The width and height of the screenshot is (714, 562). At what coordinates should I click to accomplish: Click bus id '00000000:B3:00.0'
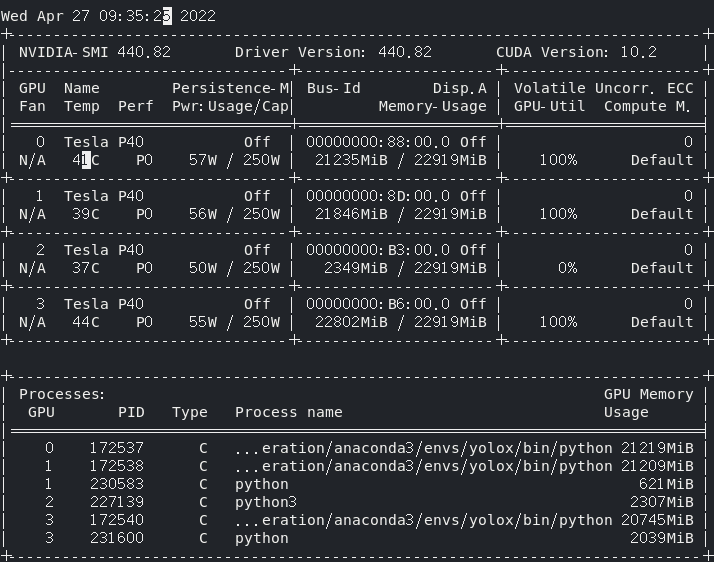coord(378,250)
